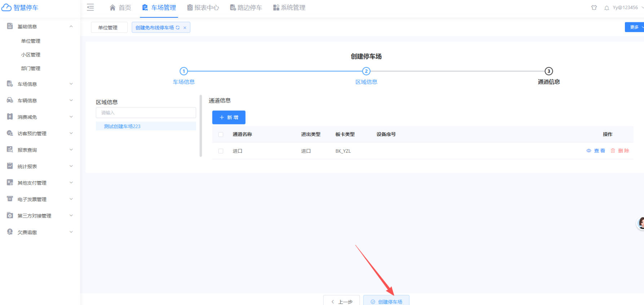The width and height of the screenshot is (644, 305).
Task: Open the notifications bell icon
Action: tap(607, 8)
